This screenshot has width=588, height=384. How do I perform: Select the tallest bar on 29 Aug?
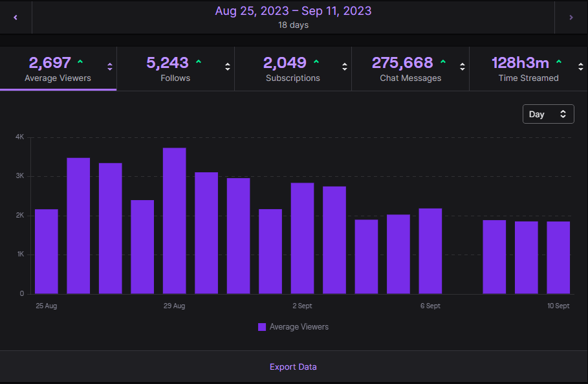point(174,220)
